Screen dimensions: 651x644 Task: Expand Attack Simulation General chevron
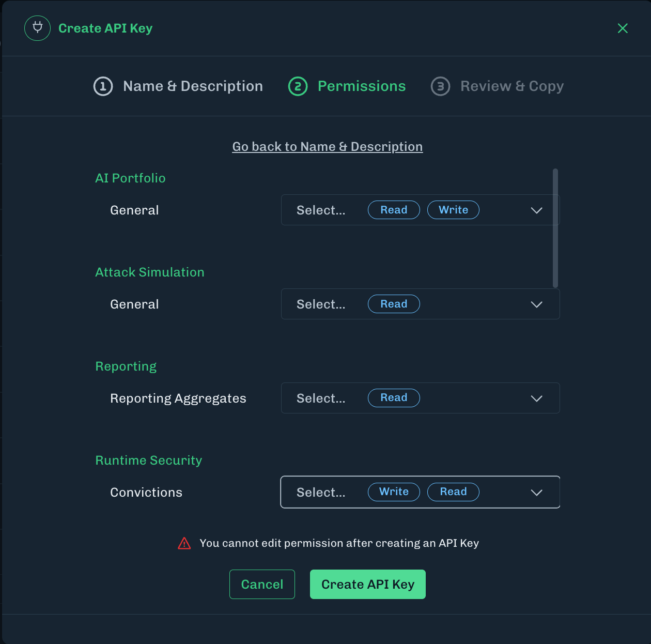pos(536,304)
